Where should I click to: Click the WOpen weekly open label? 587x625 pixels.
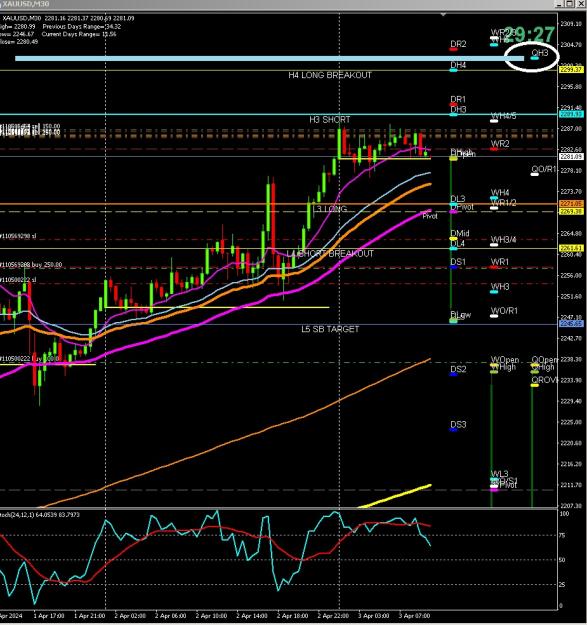(505, 360)
